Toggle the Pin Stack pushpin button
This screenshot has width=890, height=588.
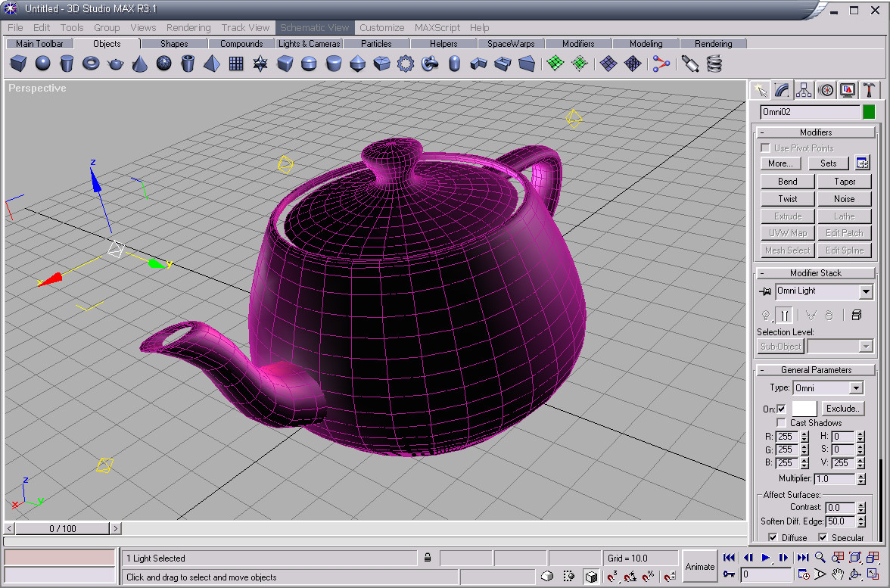765,291
